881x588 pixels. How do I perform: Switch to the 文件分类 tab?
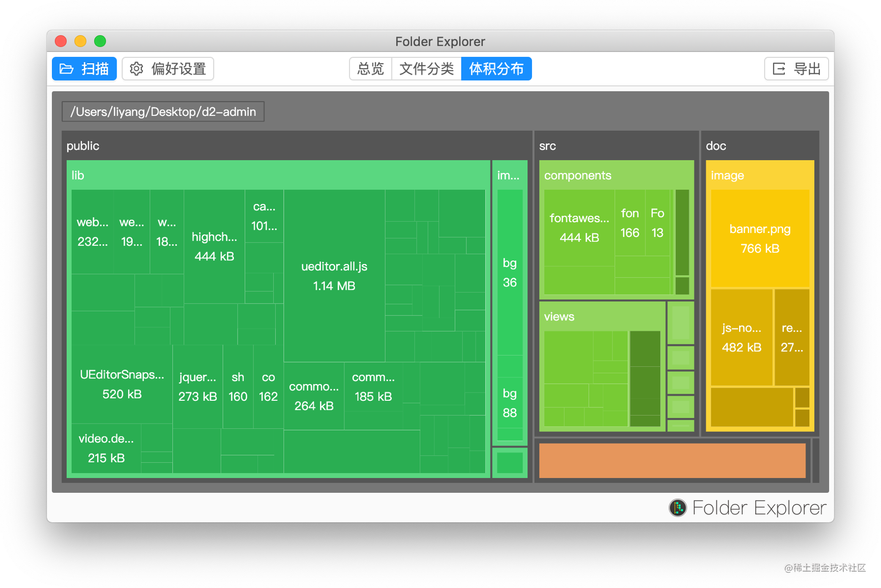pos(426,69)
